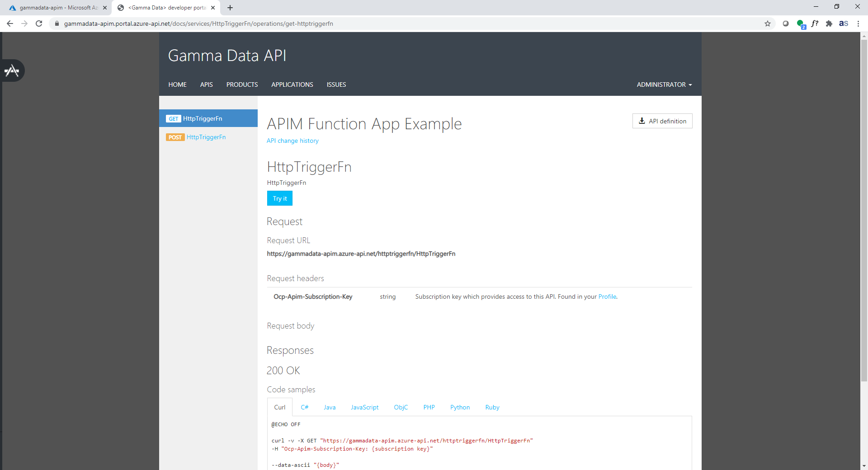The width and height of the screenshot is (868, 470).
Task: Open a new browser tab
Action: click(x=230, y=8)
